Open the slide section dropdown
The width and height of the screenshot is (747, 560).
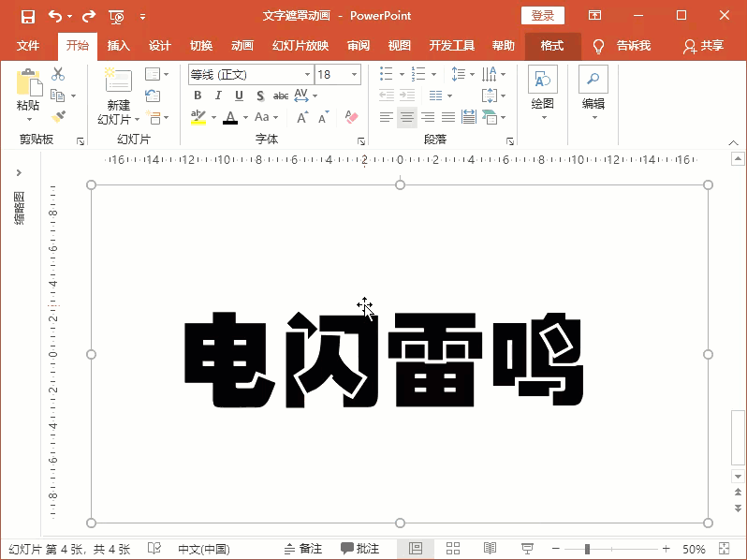click(x=156, y=117)
